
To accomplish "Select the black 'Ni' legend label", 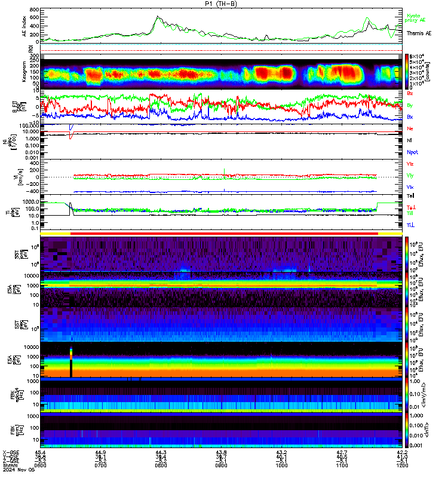I will [409, 140].
